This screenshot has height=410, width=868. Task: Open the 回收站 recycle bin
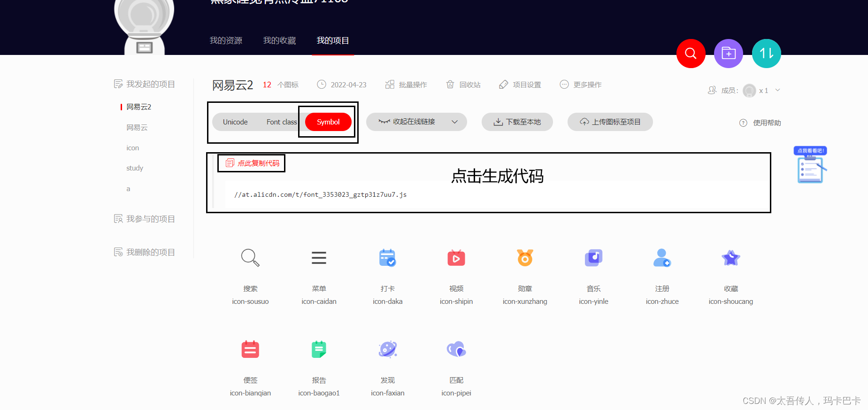point(463,85)
